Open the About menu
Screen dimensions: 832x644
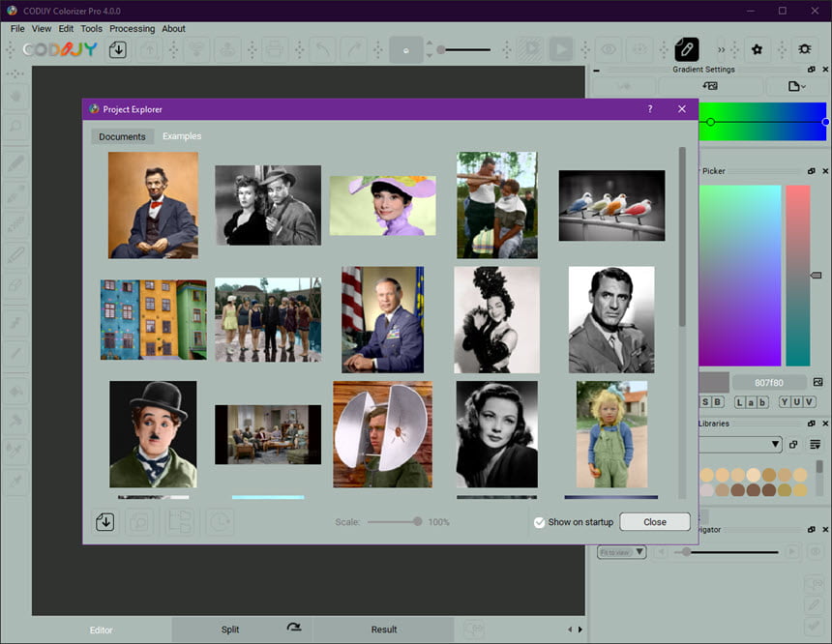pyautogui.click(x=173, y=29)
